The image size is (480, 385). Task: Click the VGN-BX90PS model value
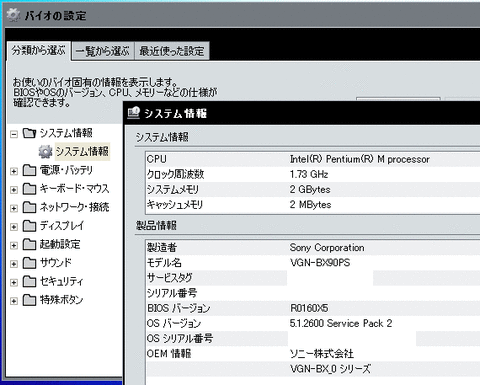click(x=320, y=263)
